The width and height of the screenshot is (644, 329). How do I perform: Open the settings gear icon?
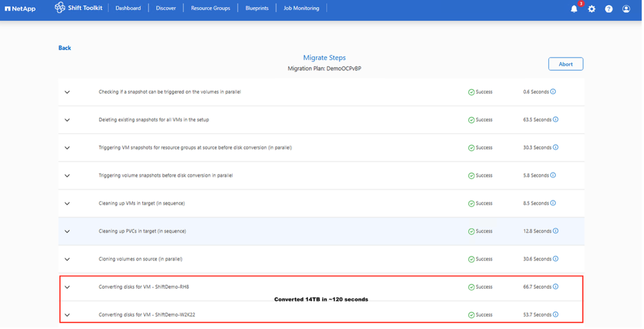click(x=591, y=9)
